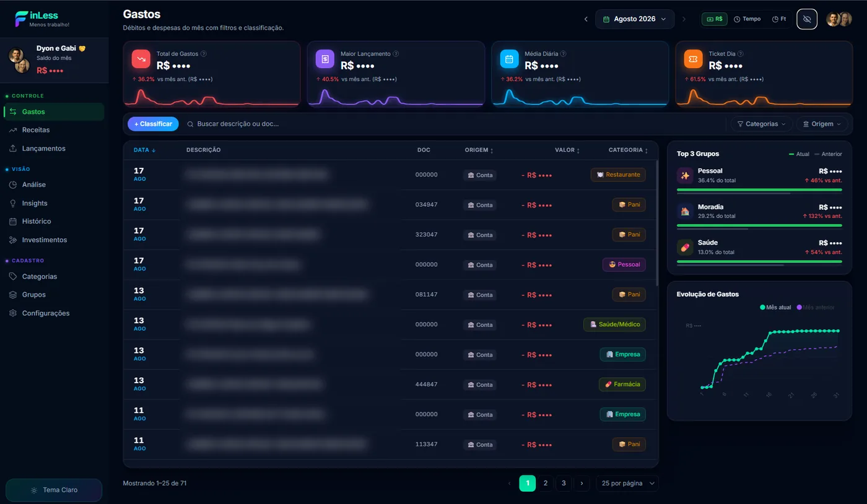Open 25 por página dropdown

coord(627,483)
